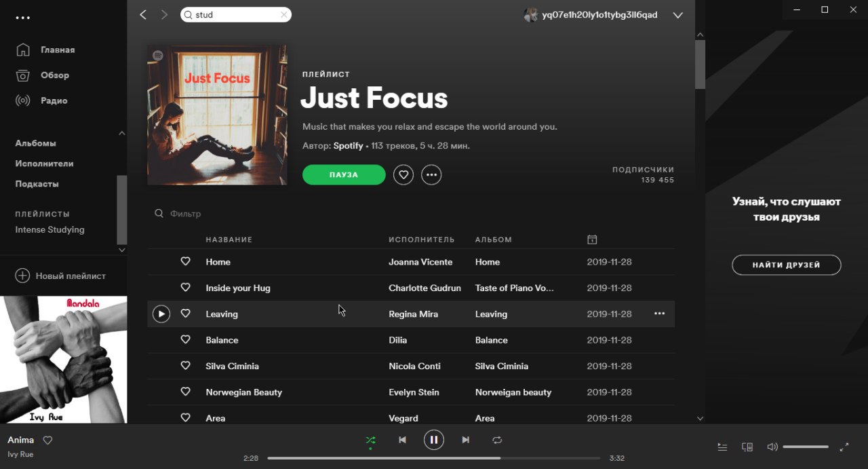
Task: Open Исполнители library section
Action: click(45, 164)
